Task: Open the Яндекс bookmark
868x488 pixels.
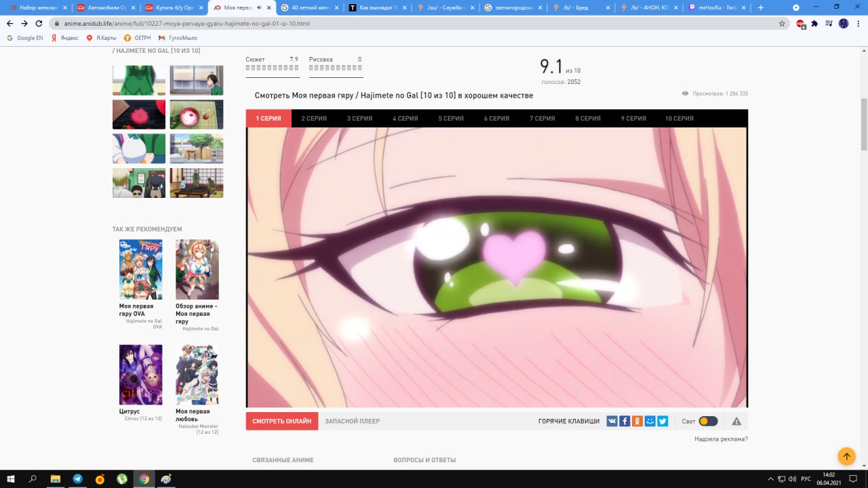Action: (x=64, y=38)
